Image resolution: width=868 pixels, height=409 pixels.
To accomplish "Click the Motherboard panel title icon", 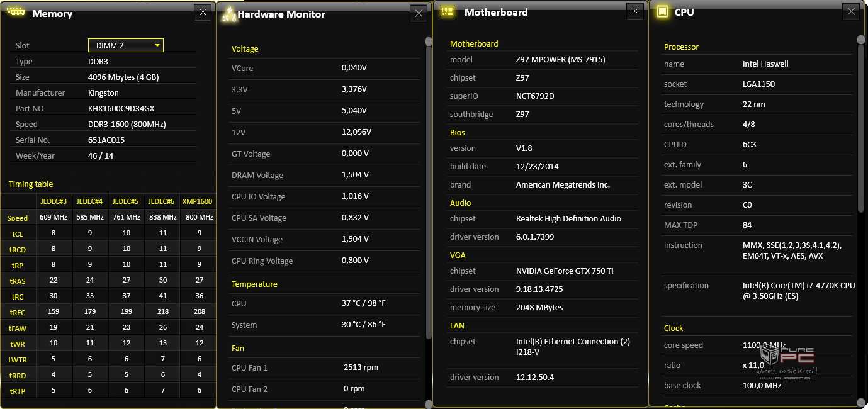I will [x=448, y=12].
